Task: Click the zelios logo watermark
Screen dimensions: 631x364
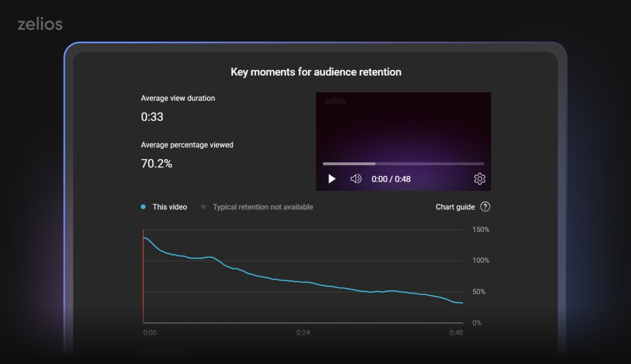Action: [x=334, y=100]
